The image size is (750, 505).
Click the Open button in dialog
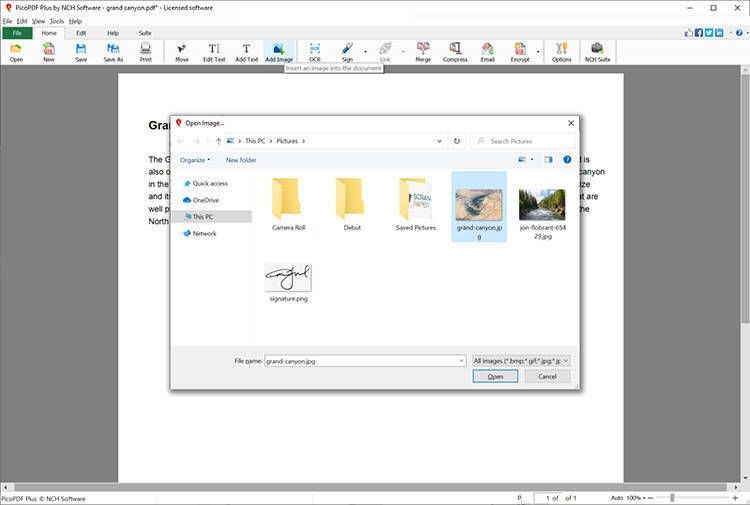pos(495,377)
